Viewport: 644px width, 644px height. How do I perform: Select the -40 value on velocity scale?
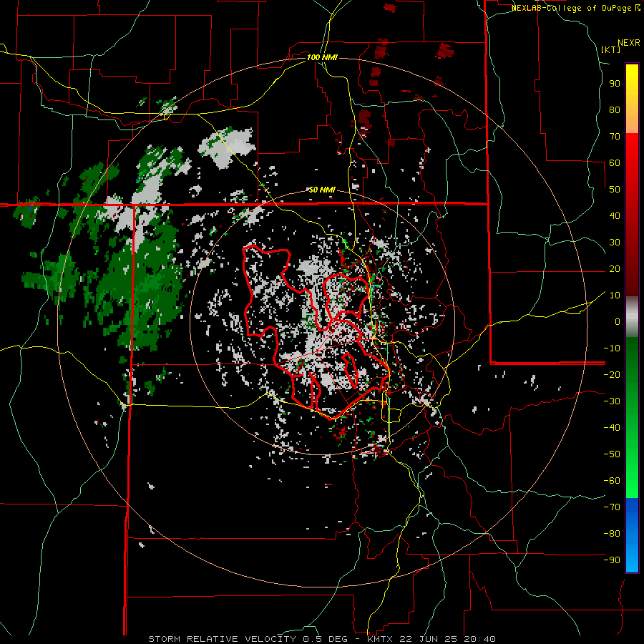(612, 428)
